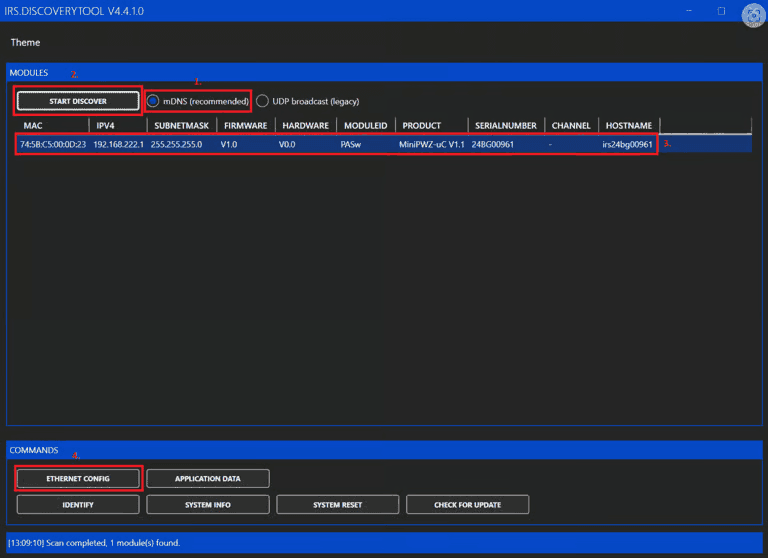Minimize the IRS.DiscoveryTool window
The width and height of the screenshot is (768, 558).
[689, 11]
